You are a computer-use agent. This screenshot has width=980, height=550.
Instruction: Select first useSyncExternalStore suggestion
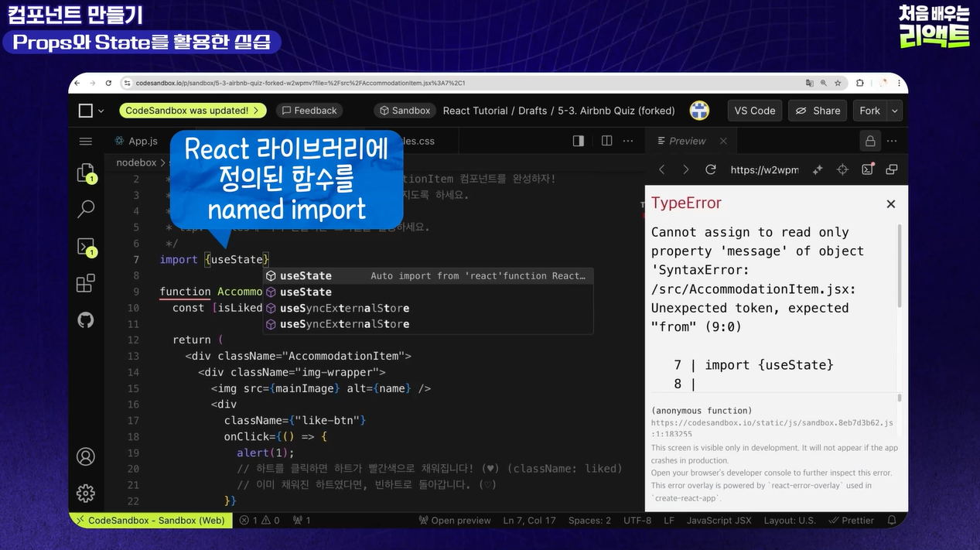(x=428, y=308)
